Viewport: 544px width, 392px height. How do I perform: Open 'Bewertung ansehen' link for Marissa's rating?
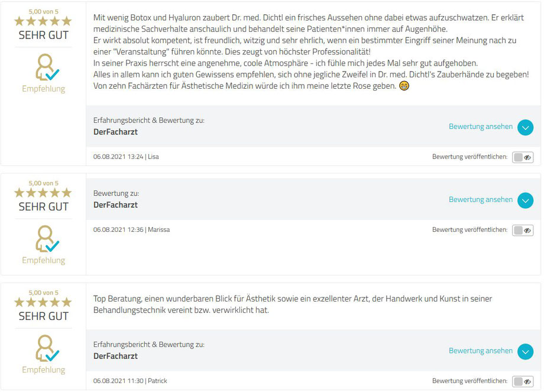click(481, 200)
